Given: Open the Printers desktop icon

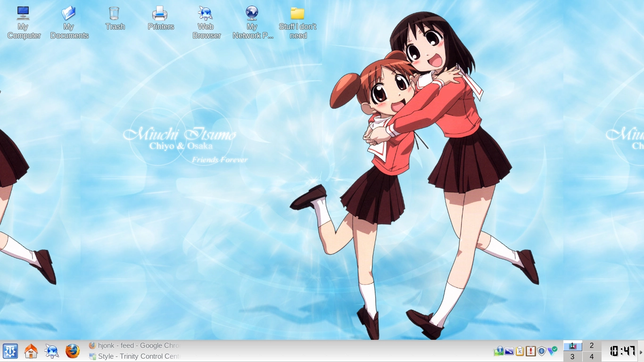Looking at the screenshot, I should pos(160,18).
